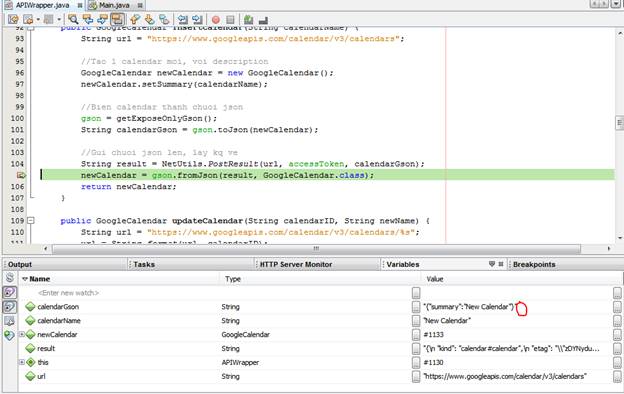Click GoogleCalendar type cell
This screenshot has width=624, height=394.
click(246, 335)
